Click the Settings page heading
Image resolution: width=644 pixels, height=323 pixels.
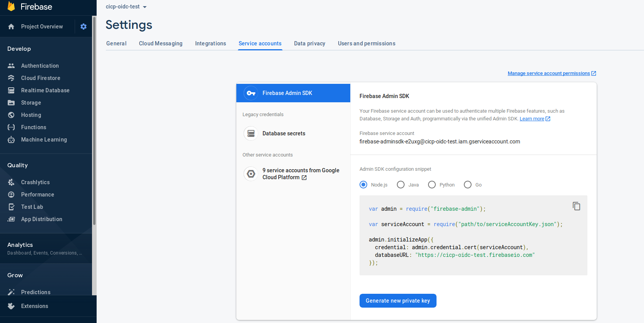(x=129, y=25)
